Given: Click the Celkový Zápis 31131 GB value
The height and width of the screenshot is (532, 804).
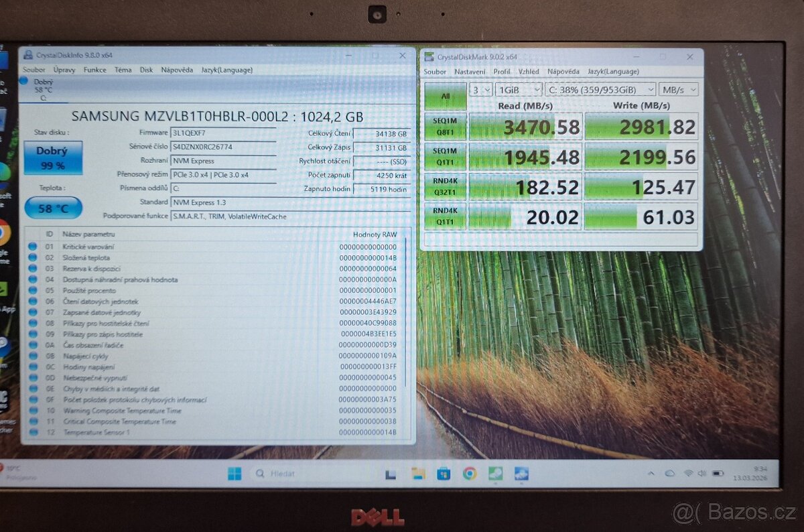Looking at the screenshot, I should [x=381, y=147].
